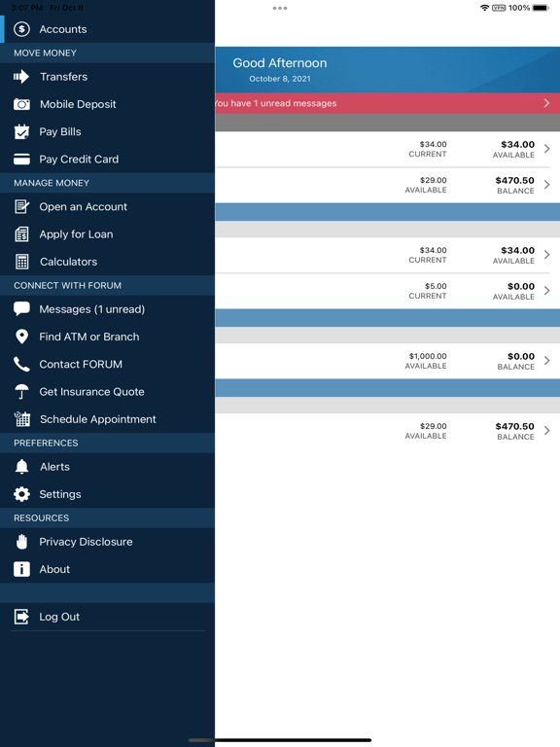The width and height of the screenshot is (560, 747).
Task: Tap the Open an Account form icon
Action: pos(21,207)
